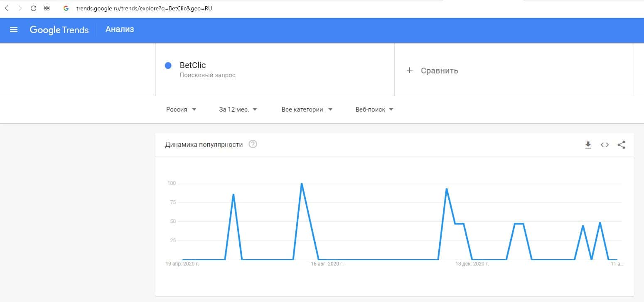This screenshot has width=644, height=302.
Task: Reload the browser page
Action: pos(34,8)
